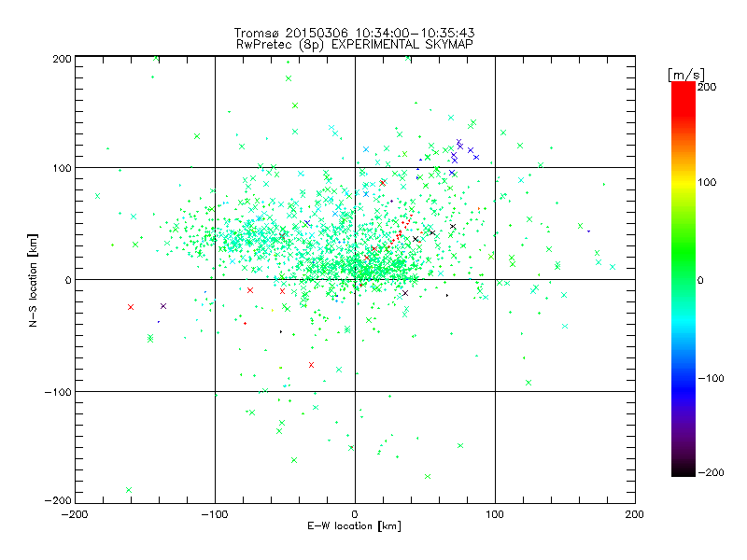This screenshot has height=560, width=747.
Task: Select the cyan X marker farthest east on plot
Action: (613, 267)
